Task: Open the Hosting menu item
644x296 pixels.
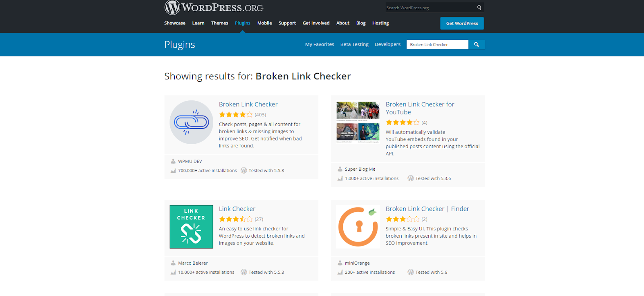Action: click(380, 23)
